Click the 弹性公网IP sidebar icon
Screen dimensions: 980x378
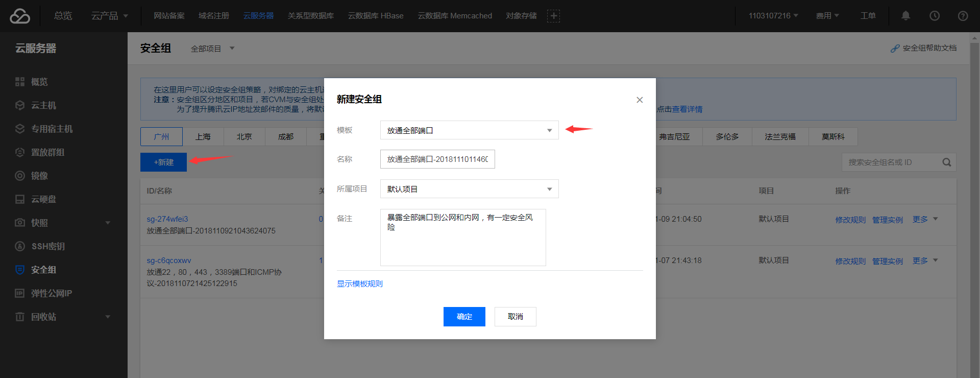pyautogui.click(x=20, y=293)
